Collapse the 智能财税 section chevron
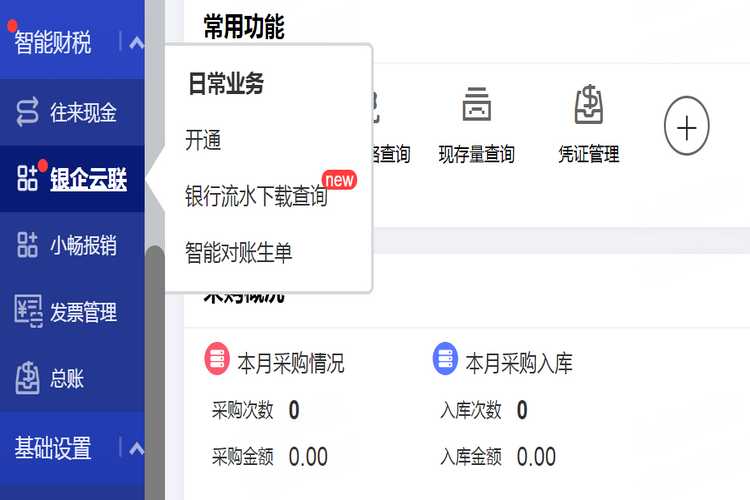Screen dimensions: 750x500 point(136,42)
